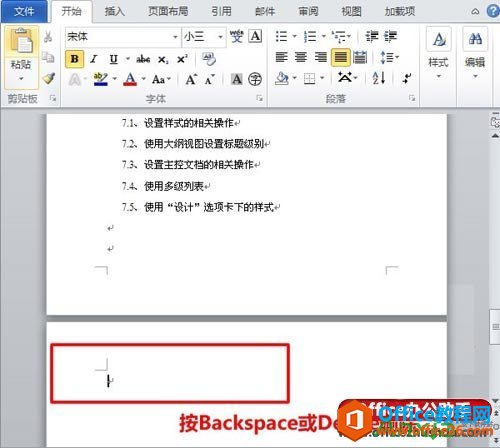
Task: Align text left
Action: 281,57
